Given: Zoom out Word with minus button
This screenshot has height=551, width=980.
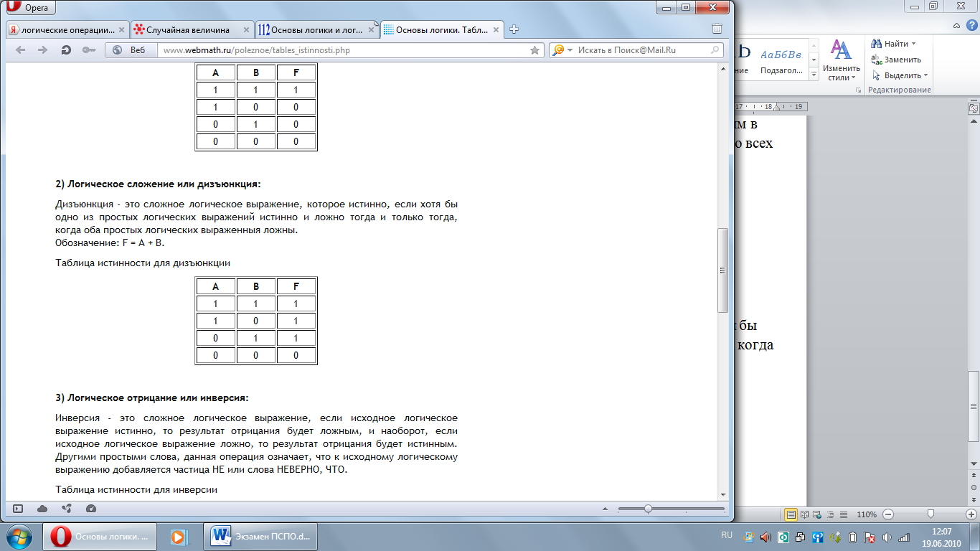Looking at the screenshot, I should (x=888, y=514).
